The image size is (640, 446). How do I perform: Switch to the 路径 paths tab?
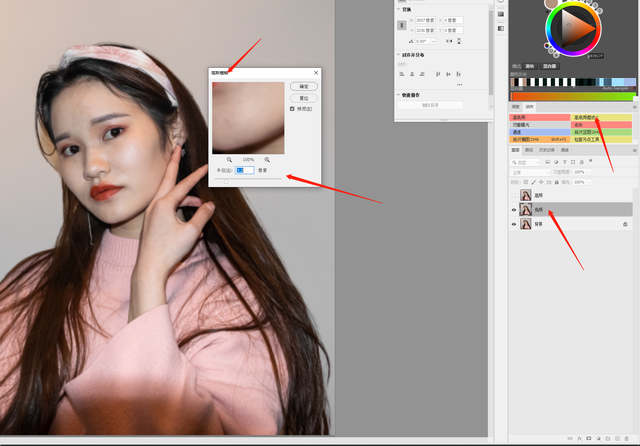[529, 150]
